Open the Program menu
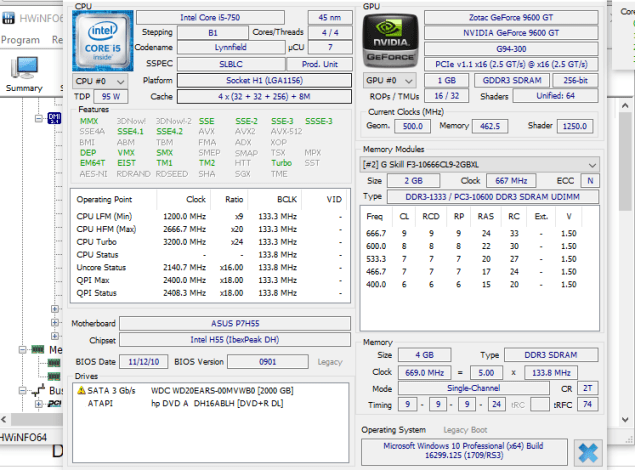Viewport: 635px width, 470px height. [x=20, y=40]
